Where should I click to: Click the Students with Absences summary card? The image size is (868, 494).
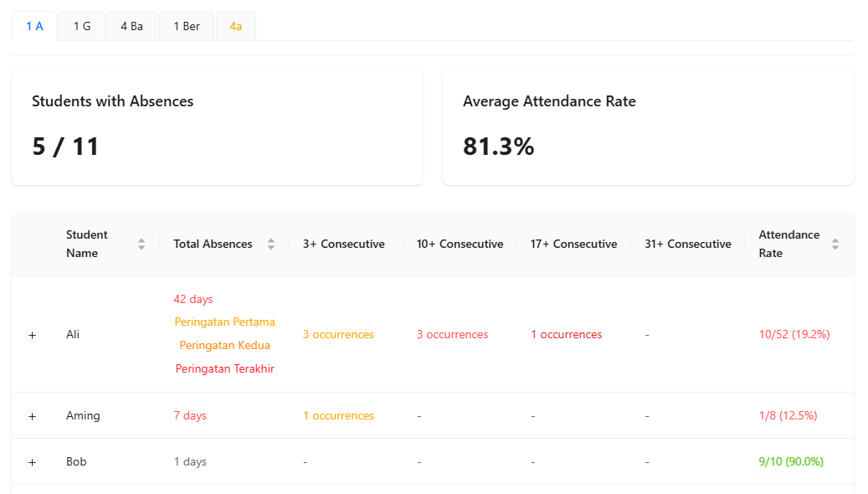pos(217,126)
